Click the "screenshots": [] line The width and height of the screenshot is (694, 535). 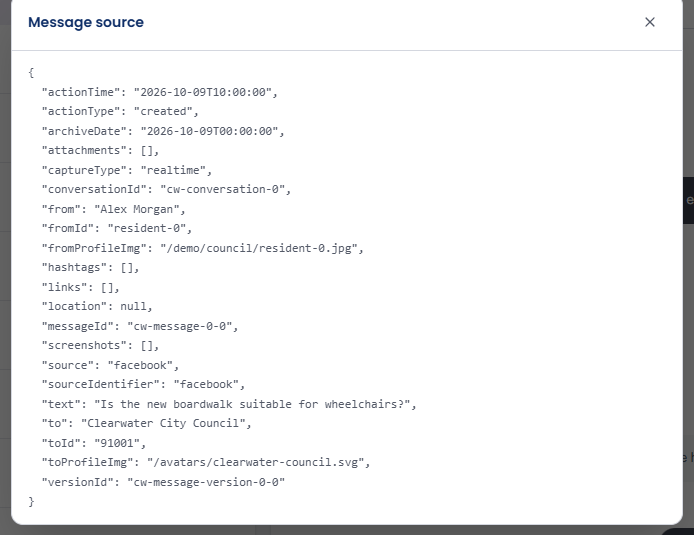point(100,345)
